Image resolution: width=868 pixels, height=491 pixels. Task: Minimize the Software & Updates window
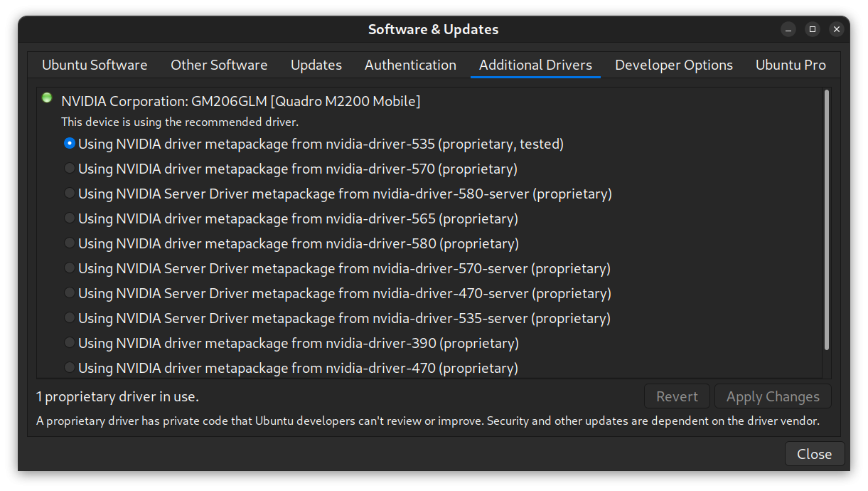tap(788, 29)
